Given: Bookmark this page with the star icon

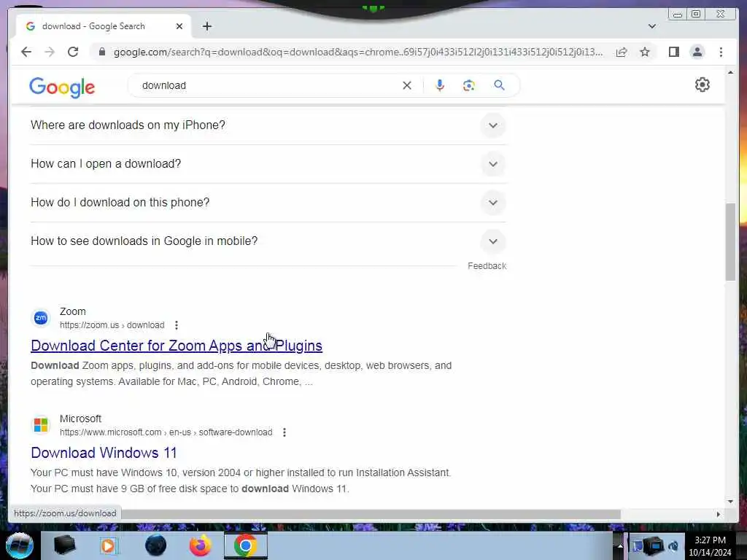Looking at the screenshot, I should coord(645,52).
